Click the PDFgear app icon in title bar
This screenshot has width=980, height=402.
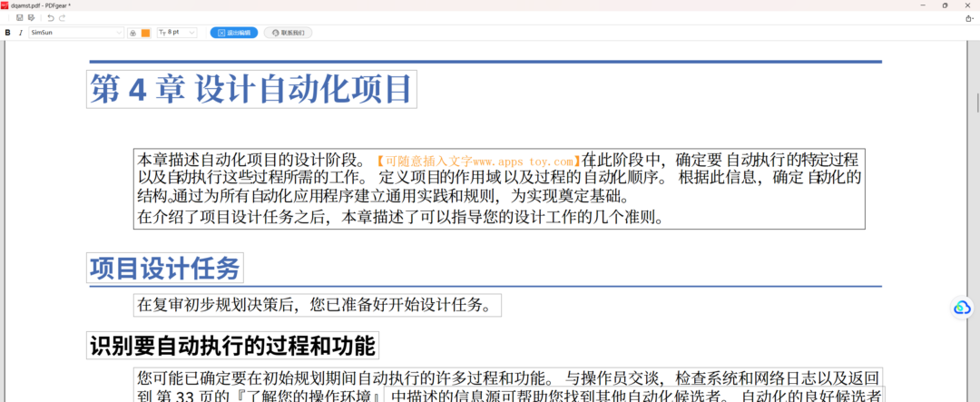[5, 5]
